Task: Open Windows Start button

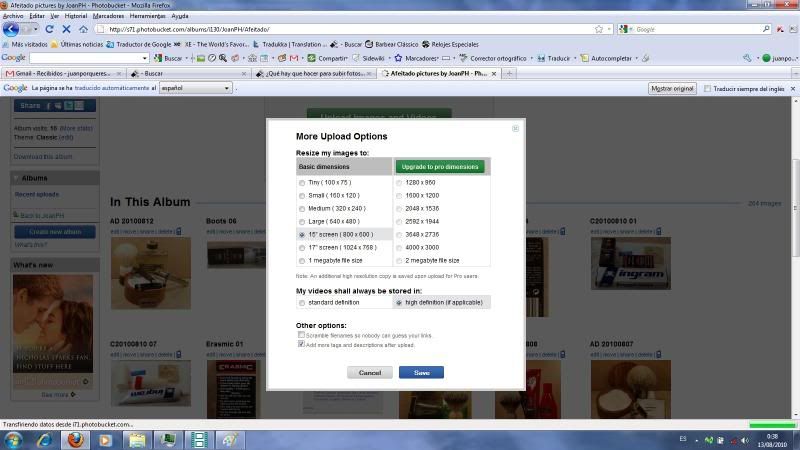Action: tap(13, 440)
